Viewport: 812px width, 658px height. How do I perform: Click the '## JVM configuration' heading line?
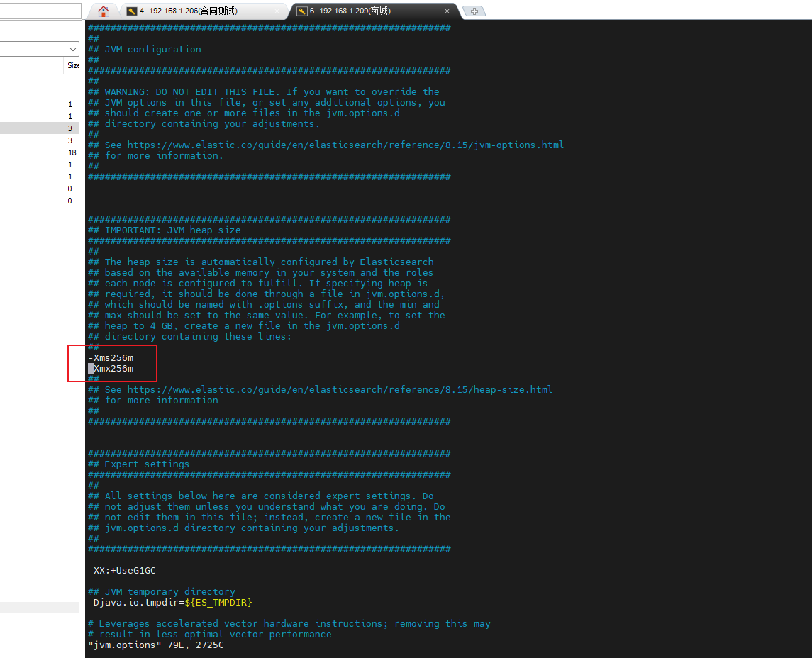(x=145, y=49)
